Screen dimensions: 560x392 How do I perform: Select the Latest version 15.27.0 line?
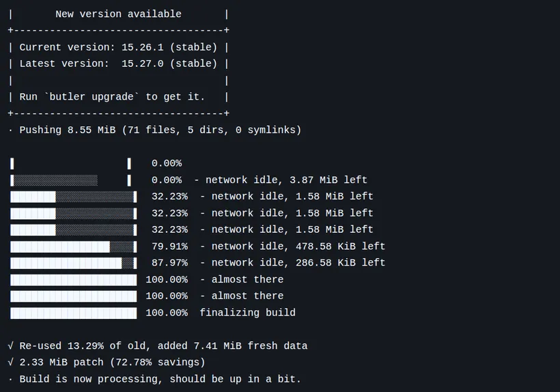point(118,64)
